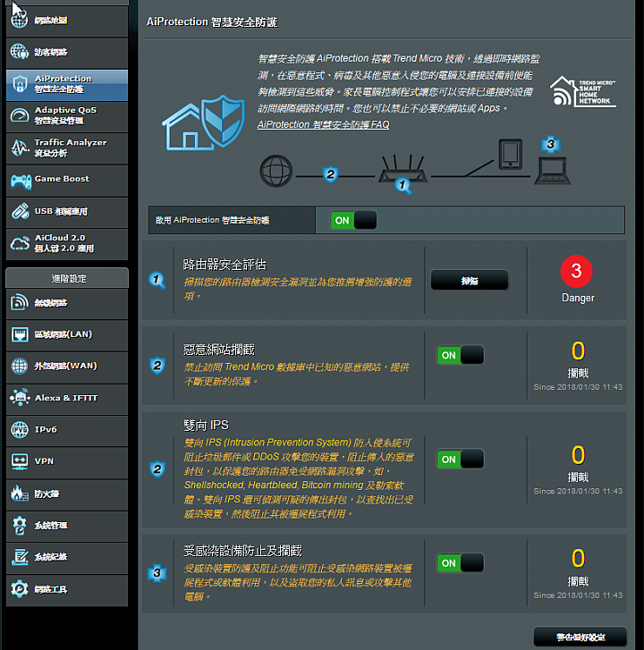Open the IPv6 globe icon
Image resolution: width=644 pixels, height=650 pixels.
[20, 429]
